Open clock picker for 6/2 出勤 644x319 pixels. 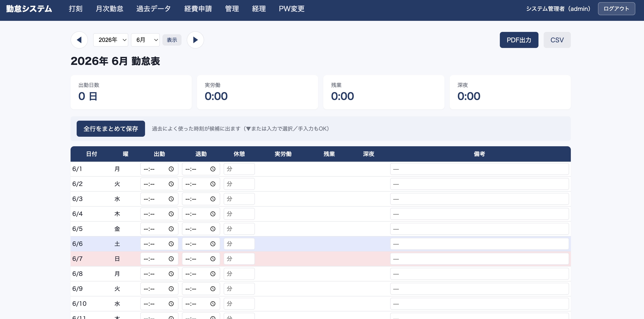click(171, 184)
